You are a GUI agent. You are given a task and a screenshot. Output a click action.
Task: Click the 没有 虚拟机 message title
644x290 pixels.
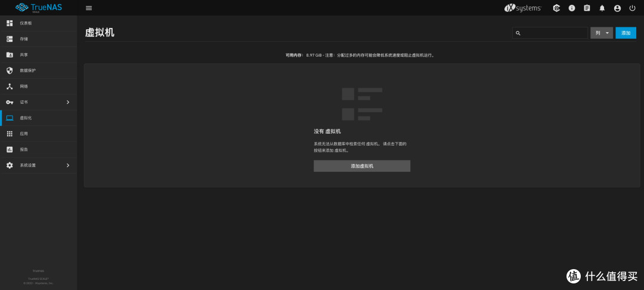(x=327, y=131)
